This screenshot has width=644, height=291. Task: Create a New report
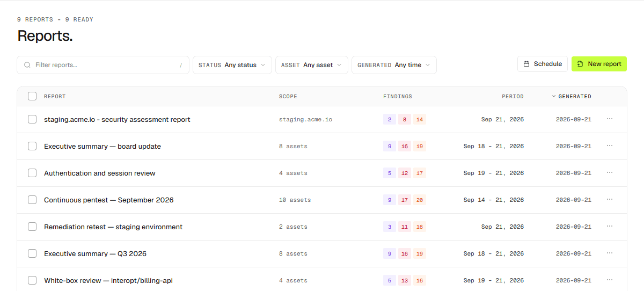tap(599, 64)
